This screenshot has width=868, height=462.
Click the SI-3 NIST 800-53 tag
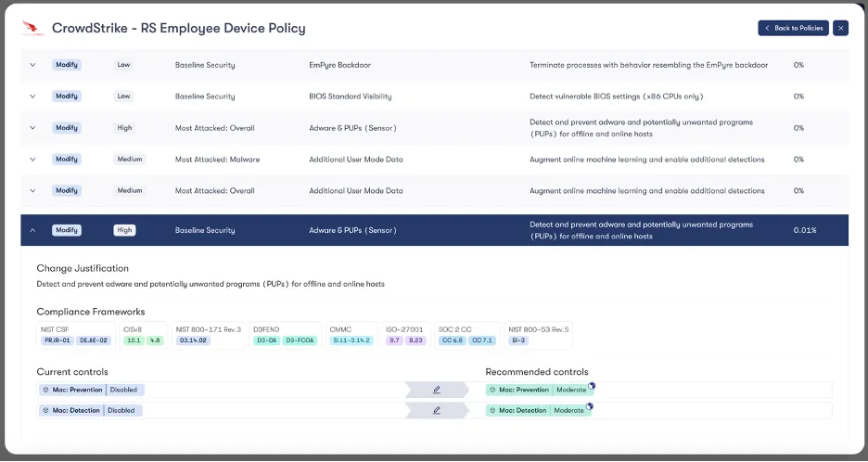point(518,340)
